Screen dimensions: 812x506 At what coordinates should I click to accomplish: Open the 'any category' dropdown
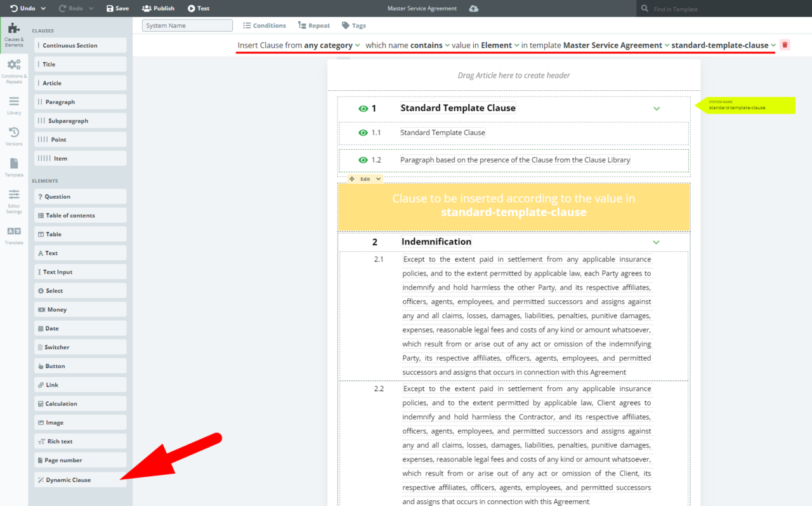coord(331,45)
